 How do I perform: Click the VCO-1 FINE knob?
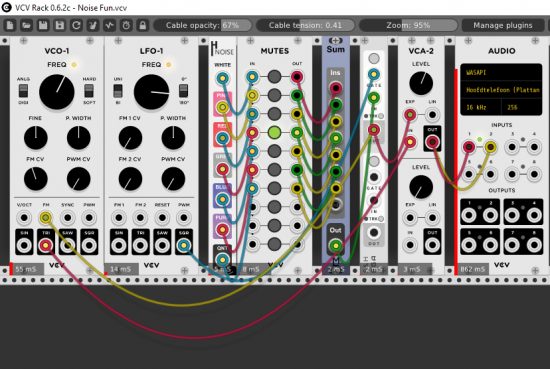pyautogui.click(x=35, y=137)
